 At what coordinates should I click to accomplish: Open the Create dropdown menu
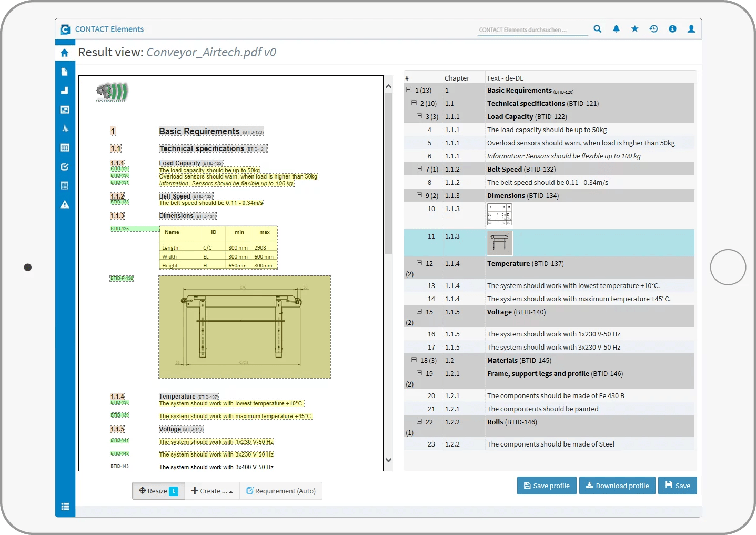[x=212, y=491]
